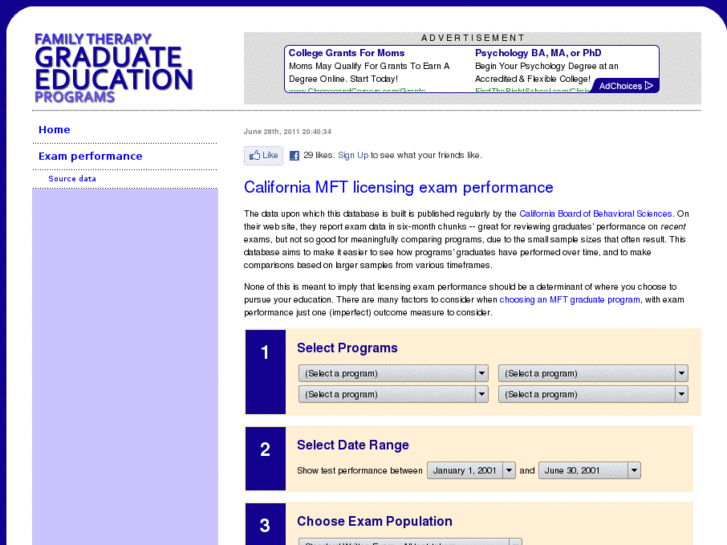727x545 pixels.
Task: Expand the top-right Select a program dropdown
Action: click(x=593, y=373)
